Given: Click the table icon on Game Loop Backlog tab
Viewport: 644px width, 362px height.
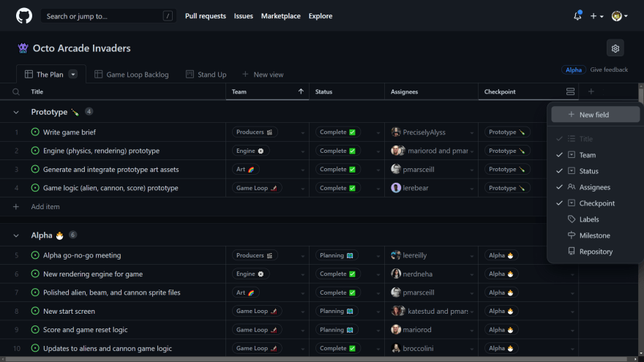Looking at the screenshot, I should coord(98,75).
